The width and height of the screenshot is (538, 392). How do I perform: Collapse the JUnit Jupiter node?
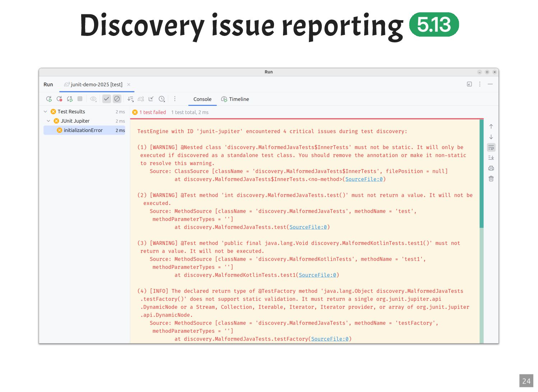tap(48, 121)
